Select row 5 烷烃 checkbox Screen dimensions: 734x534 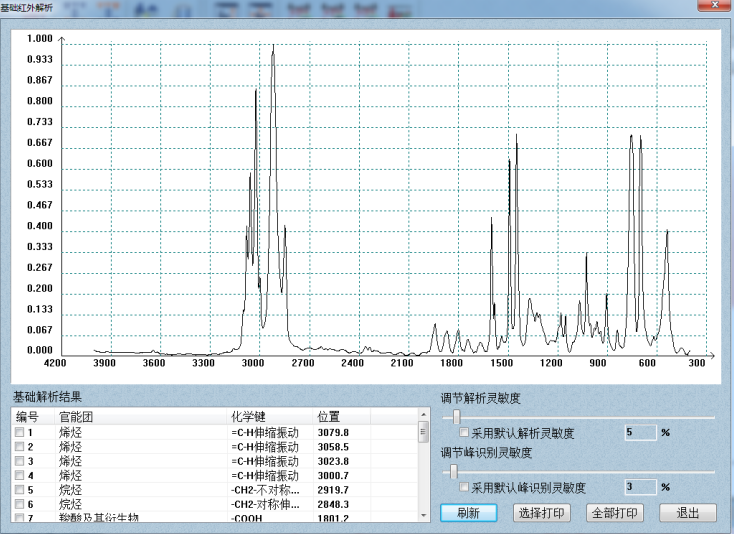pos(19,490)
